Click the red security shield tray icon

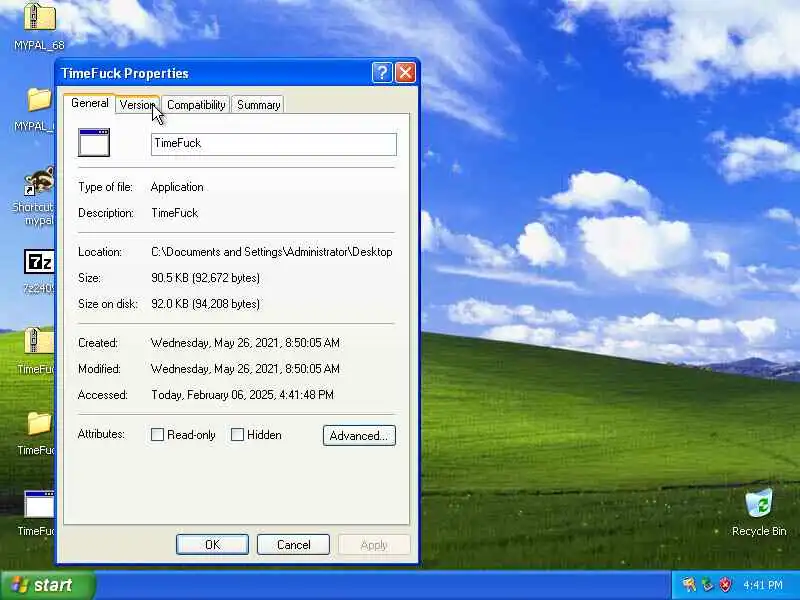725,584
